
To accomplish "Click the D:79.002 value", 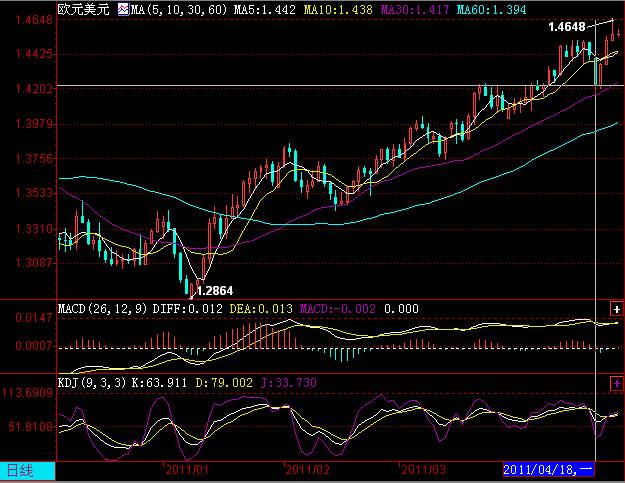I will [224, 383].
